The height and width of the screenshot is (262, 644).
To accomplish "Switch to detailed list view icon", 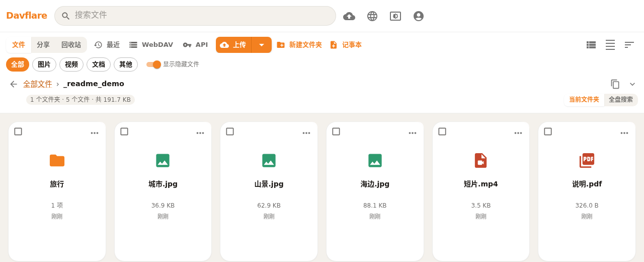I will pyautogui.click(x=591, y=45).
